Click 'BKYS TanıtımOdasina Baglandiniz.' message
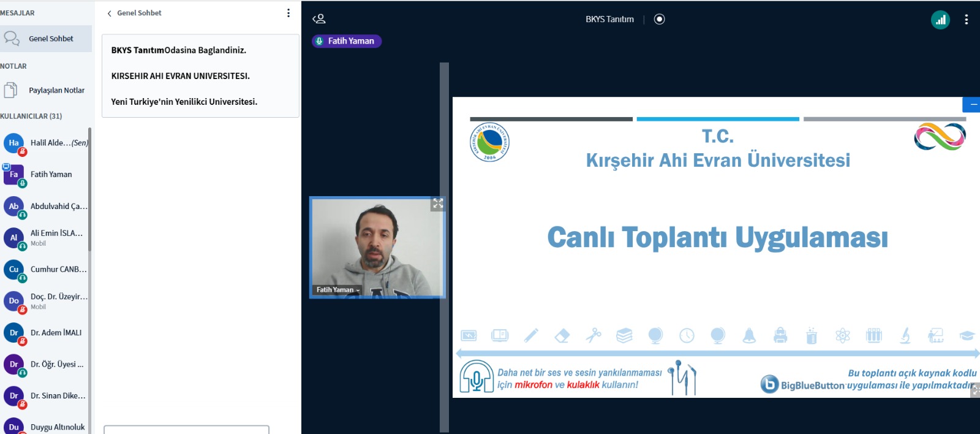980x434 pixels. pyautogui.click(x=178, y=50)
